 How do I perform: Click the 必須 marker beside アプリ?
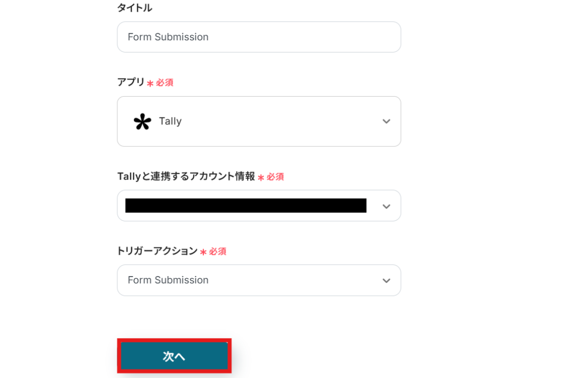tap(165, 83)
